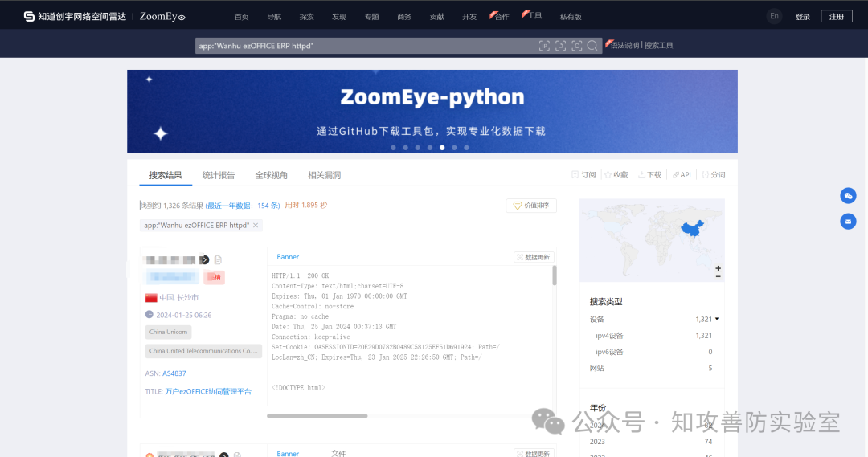The height and width of the screenshot is (457, 868).
Task: Click 下载 download button
Action: (x=650, y=175)
